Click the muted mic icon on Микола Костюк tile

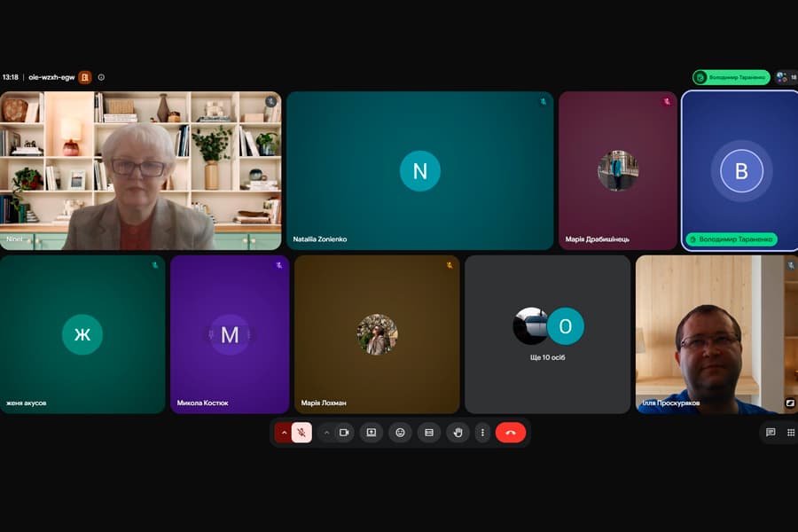point(279,265)
